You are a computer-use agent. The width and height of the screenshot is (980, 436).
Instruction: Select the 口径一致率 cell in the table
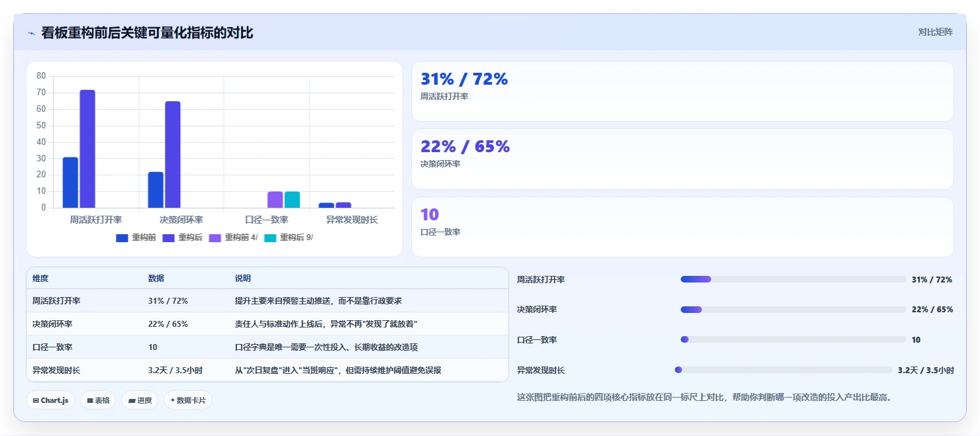(52, 347)
